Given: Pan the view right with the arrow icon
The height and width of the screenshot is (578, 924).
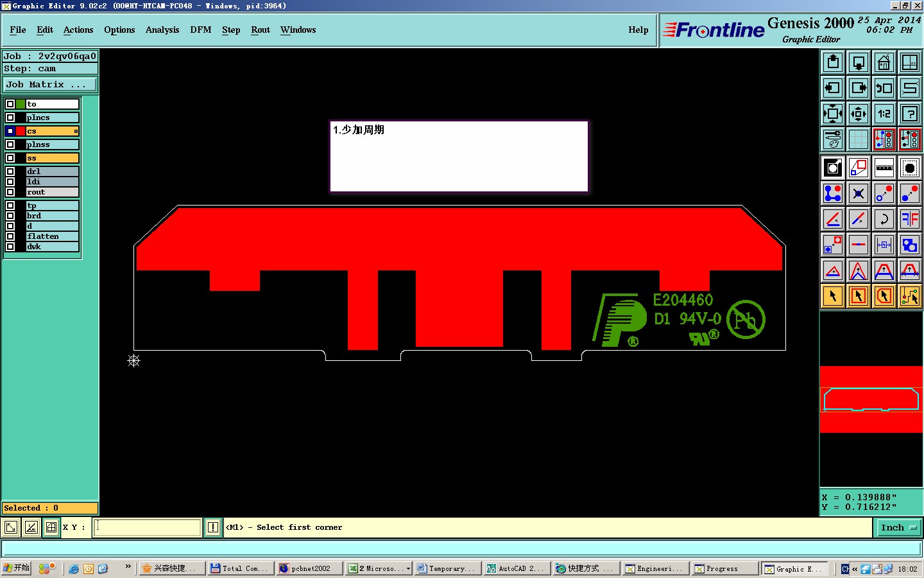Looking at the screenshot, I should click(x=859, y=88).
